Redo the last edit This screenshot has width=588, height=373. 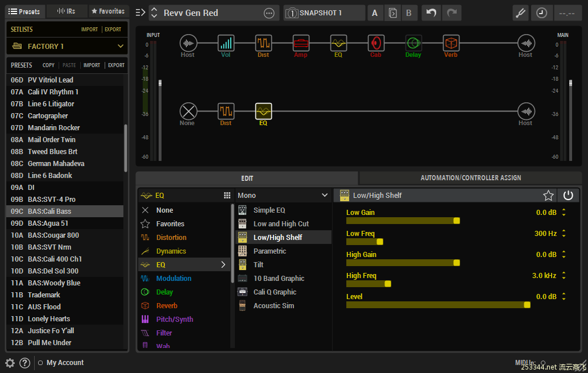tap(452, 13)
